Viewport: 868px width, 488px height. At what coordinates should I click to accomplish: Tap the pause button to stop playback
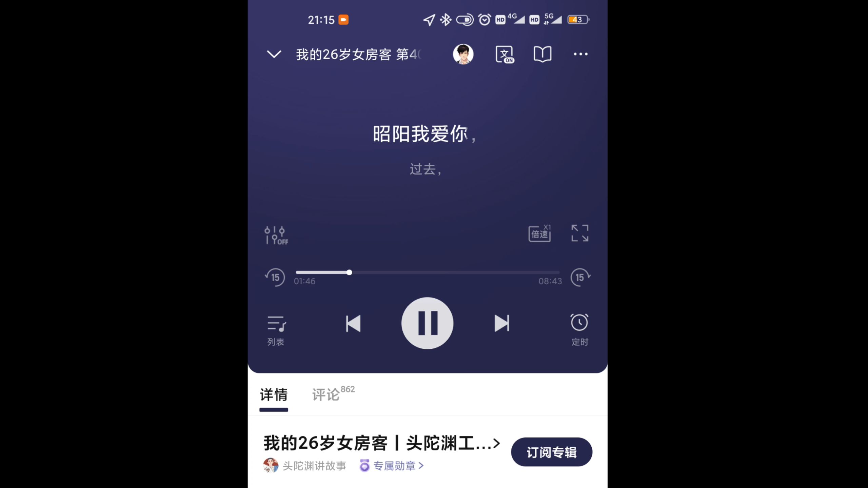click(x=428, y=323)
